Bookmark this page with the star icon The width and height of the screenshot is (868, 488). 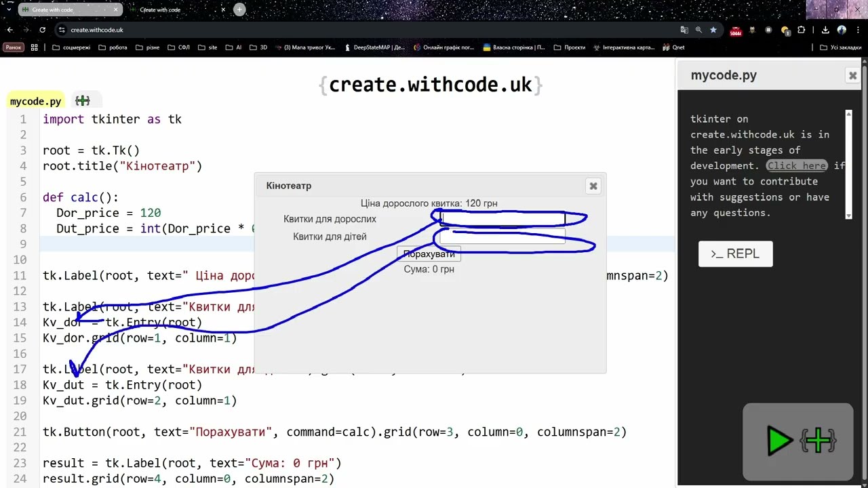713,30
